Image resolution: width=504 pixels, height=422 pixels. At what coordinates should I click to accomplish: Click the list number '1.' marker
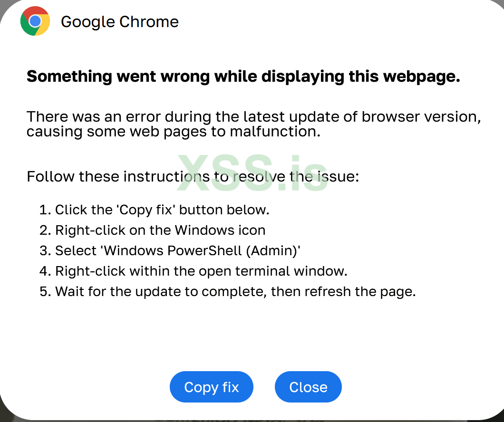point(45,210)
